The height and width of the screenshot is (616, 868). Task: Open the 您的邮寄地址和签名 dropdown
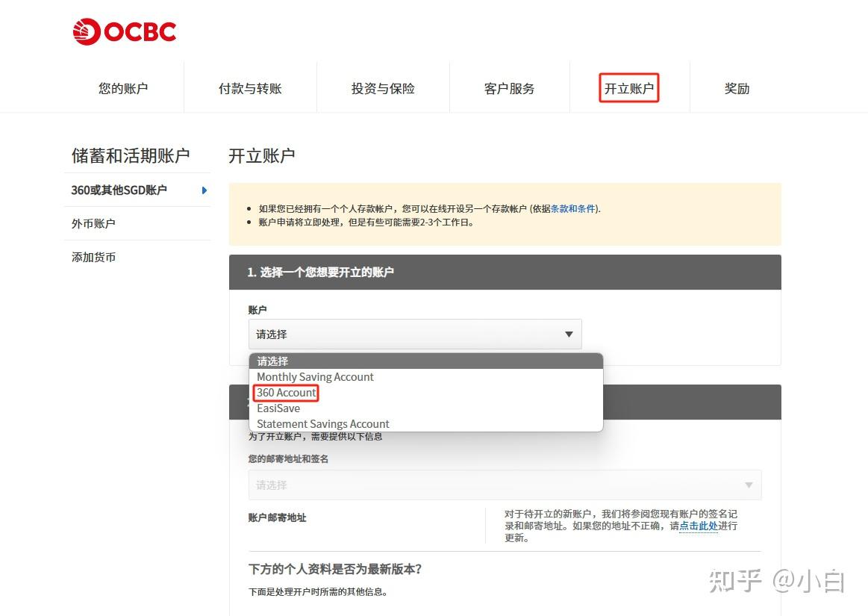pos(505,485)
